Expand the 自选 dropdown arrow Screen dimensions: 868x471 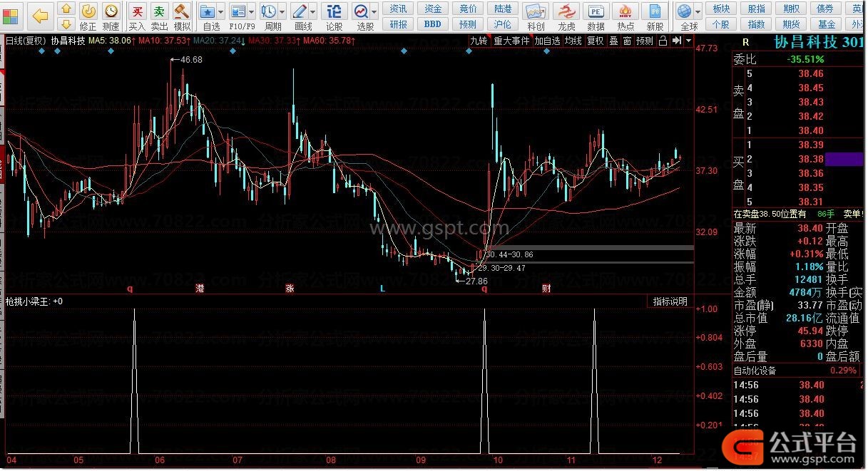click(x=221, y=11)
